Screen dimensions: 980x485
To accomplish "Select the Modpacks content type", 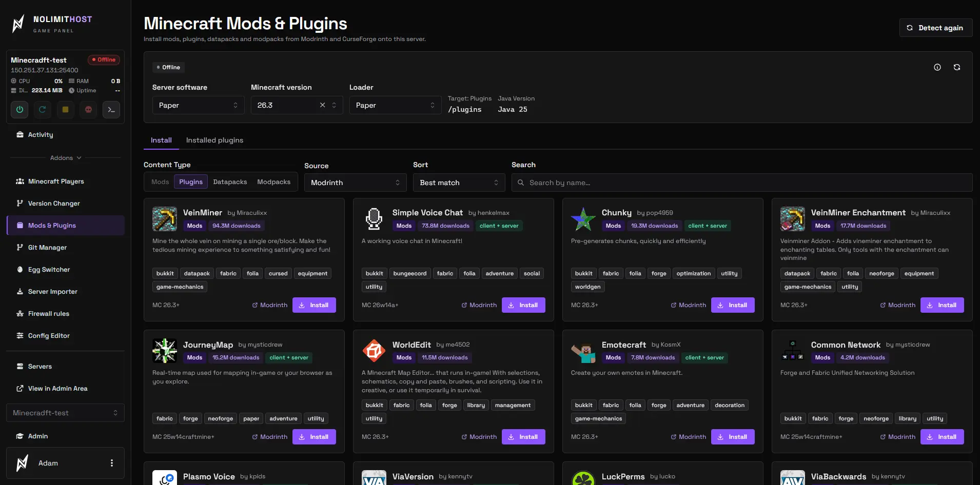I will [273, 182].
